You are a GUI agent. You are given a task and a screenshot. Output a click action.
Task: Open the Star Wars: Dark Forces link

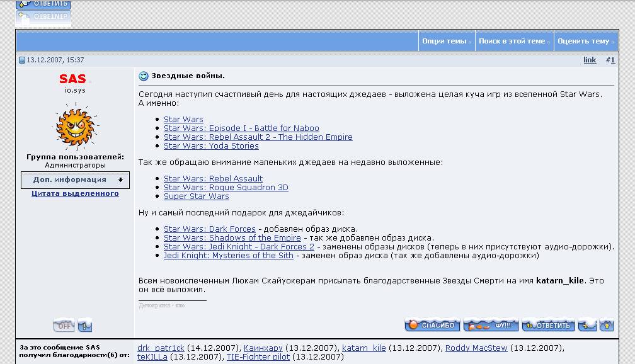[x=209, y=229]
